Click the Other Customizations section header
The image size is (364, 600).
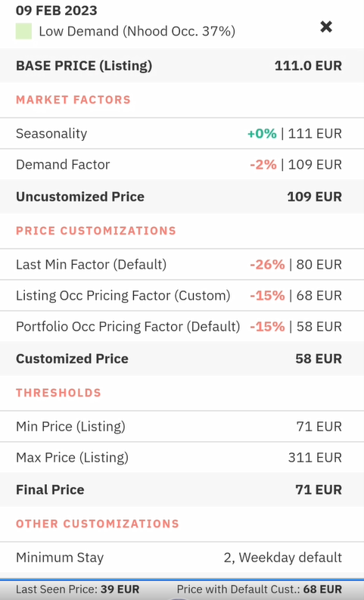pyautogui.click(x=98, y=524)
